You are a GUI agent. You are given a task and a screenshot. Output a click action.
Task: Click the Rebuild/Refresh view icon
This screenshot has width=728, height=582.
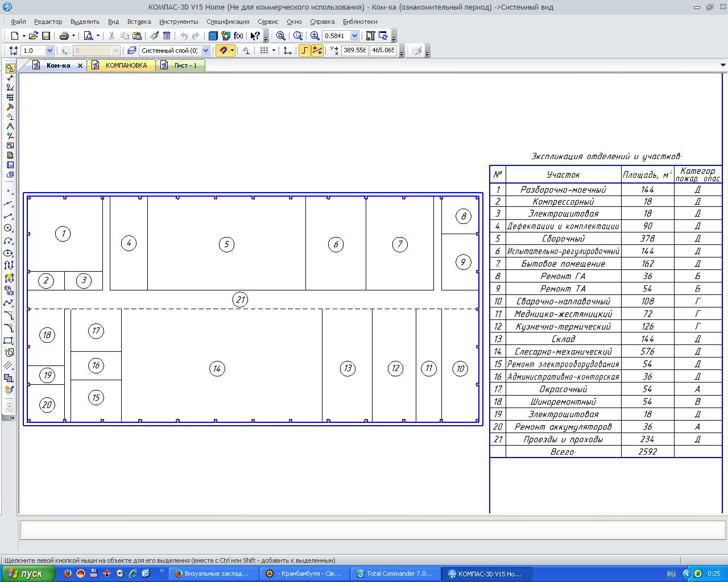coord(383,36)
